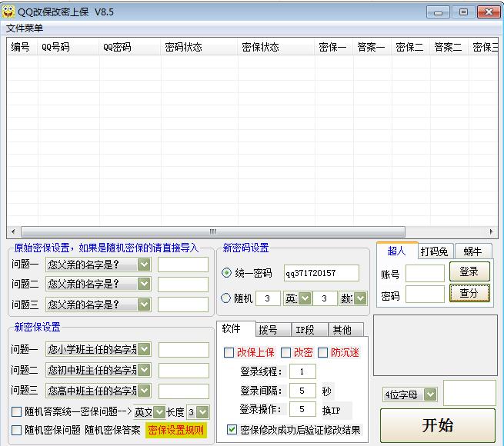Click the horizontal scrollbar thumb of the table
Screen dimensions: 504x446
coord(213,231)
